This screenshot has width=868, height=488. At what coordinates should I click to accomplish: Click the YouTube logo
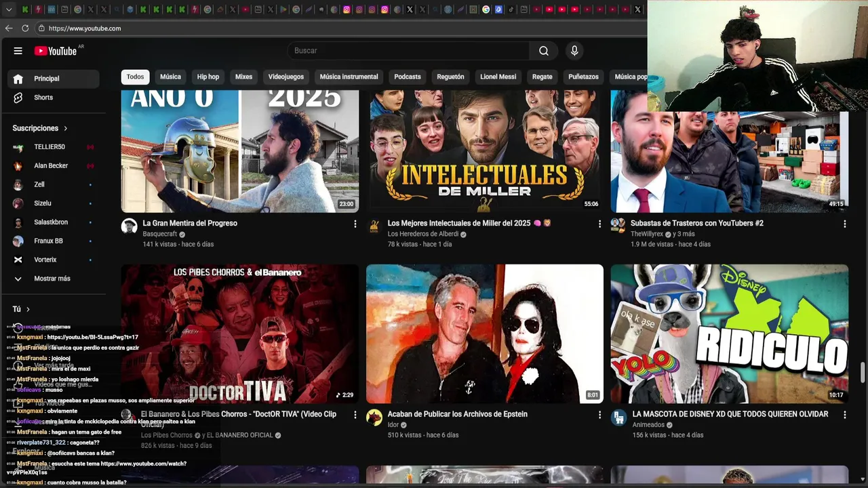(56, 51)
